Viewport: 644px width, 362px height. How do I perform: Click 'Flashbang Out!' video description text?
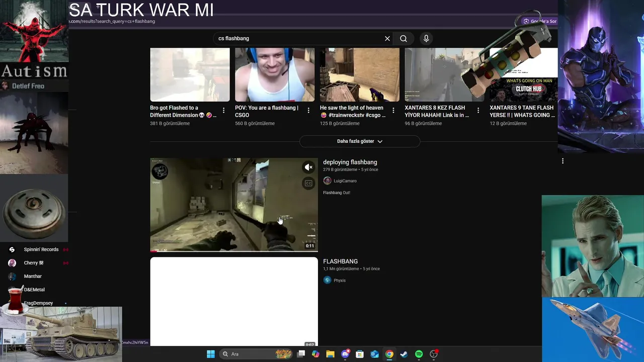(x=337, y=193)
